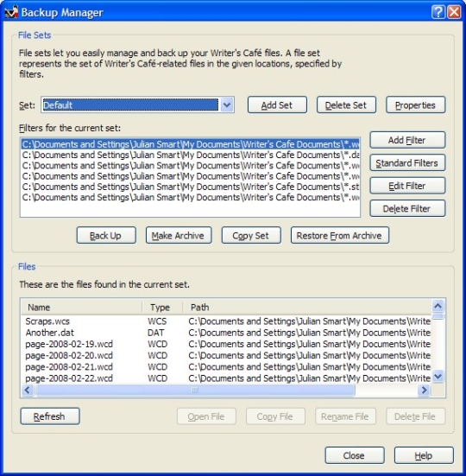Image resolution: width=466 pixels, height=476 pixels.
Task: Click the Add Set button
Action: pos(277,105)
